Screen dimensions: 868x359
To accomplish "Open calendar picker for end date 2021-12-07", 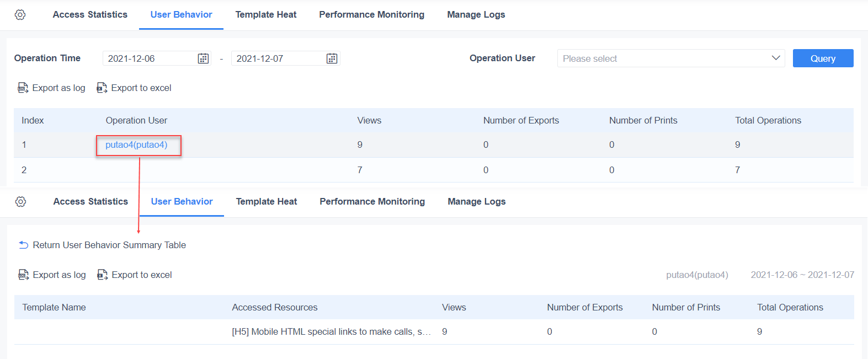I will (332, 58).
